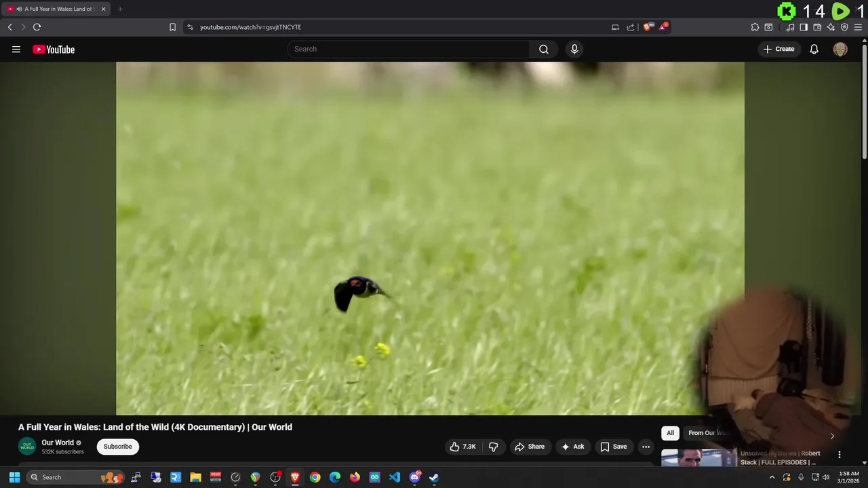Viewport: 868px width, 488px height.
Task: Open Brave Rewards triangle icon
Action: 663,27
